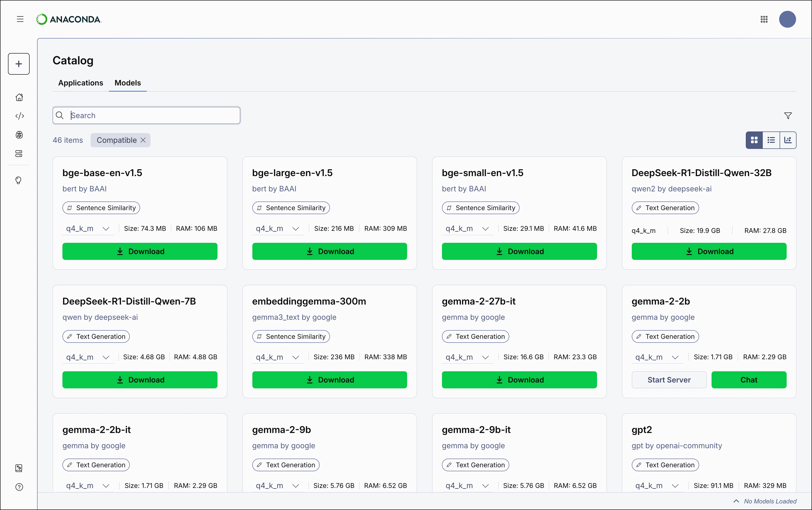The width and height of the screenshot is (812, 510).
Task: Switch to the Applications tab
Action: point(80,83)
